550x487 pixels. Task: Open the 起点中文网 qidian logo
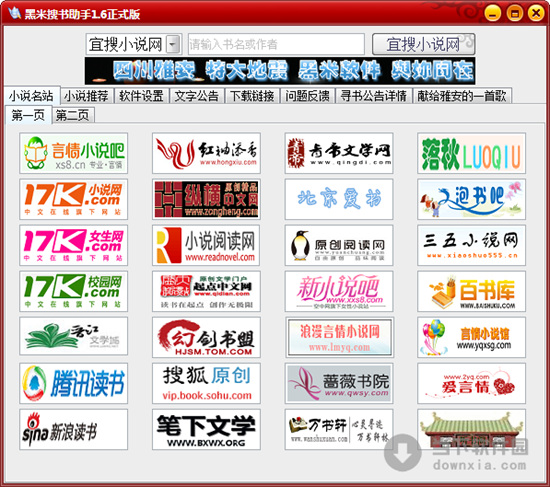tap(206, 291)
